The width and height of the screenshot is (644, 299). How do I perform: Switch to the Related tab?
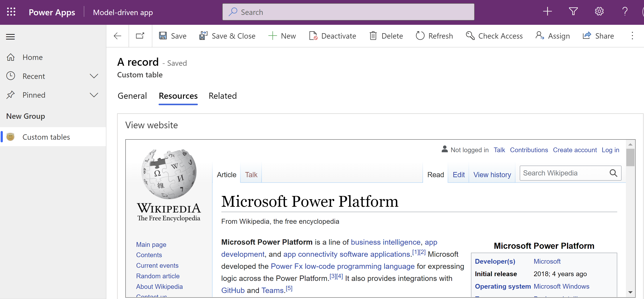(222, 96)
